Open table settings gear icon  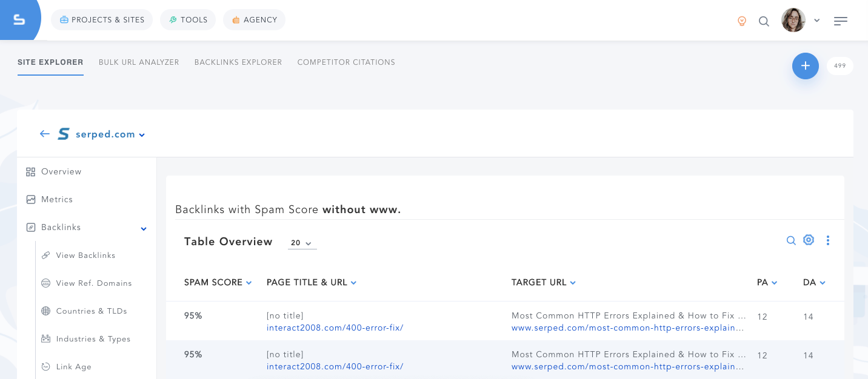[809, 240]
